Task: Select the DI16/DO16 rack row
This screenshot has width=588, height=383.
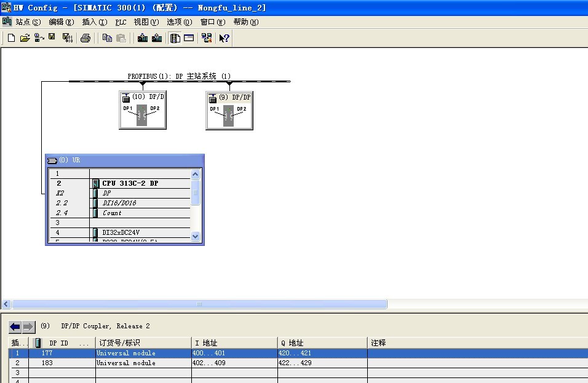Action: pyautogui.click(x=121, y=203)
